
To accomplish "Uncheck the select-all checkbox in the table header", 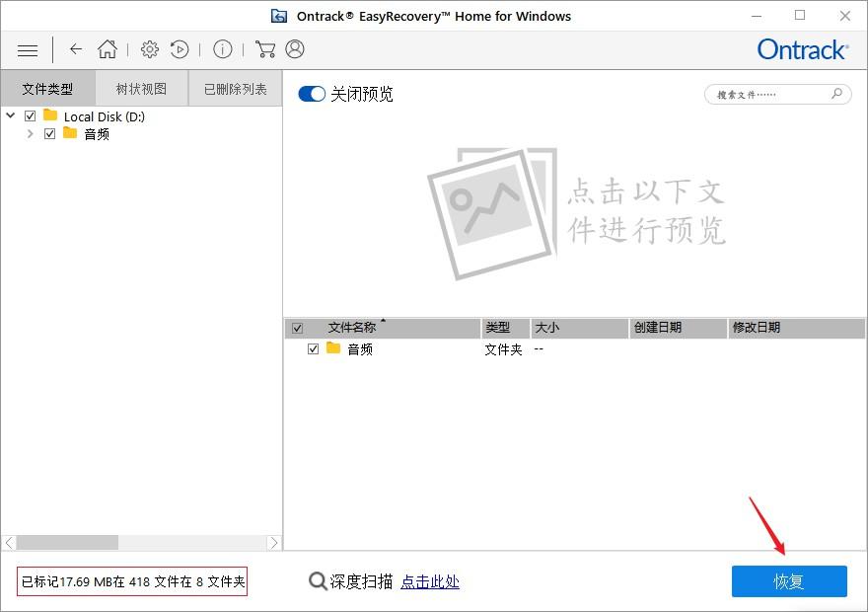I will point(297,328).
